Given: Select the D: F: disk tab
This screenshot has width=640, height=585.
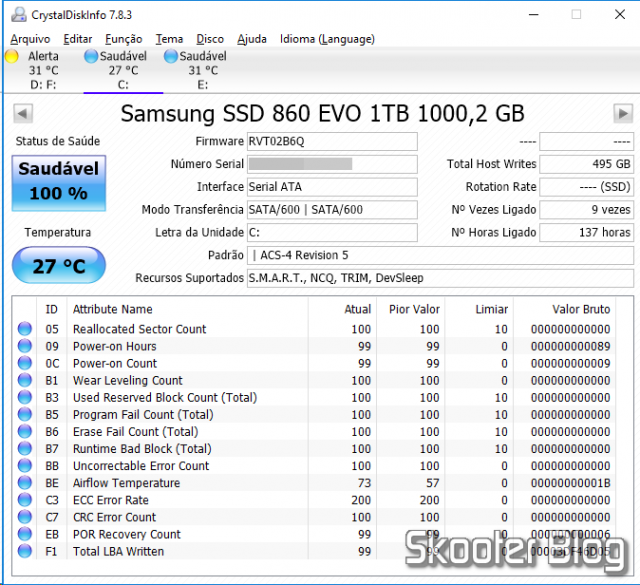Looking at the screenshot, I should point(43,70).
